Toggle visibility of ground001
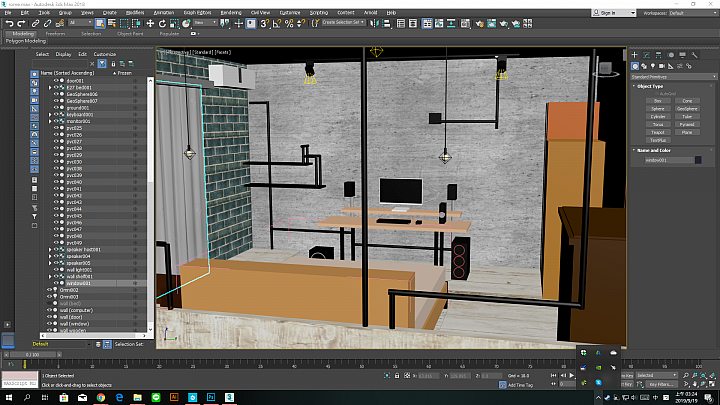720x405 pixels. coord(56,108)
